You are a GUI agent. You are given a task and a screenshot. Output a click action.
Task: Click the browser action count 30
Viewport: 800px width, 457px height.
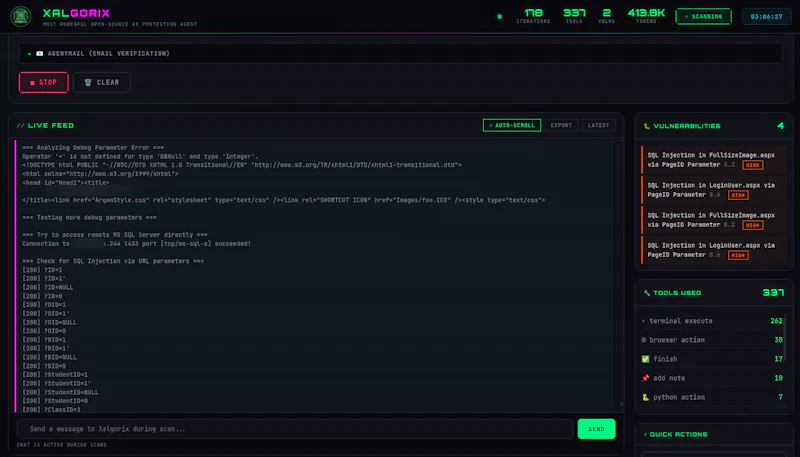point(778,340)
